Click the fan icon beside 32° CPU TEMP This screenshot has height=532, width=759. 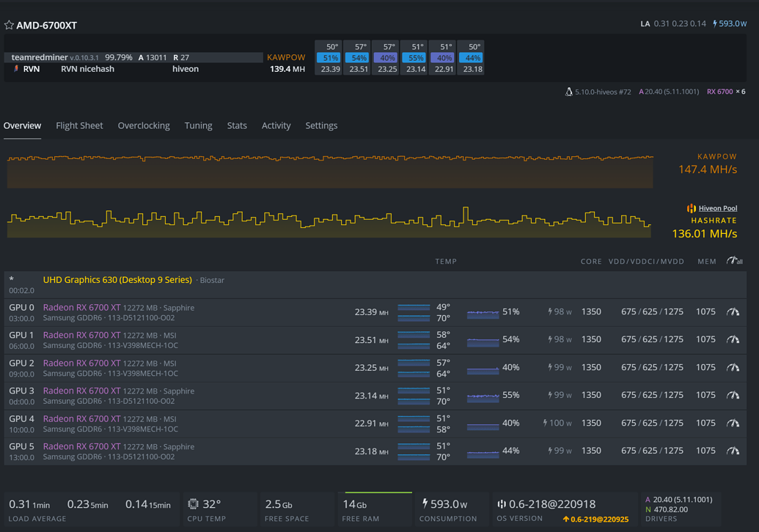pos(193,503)
